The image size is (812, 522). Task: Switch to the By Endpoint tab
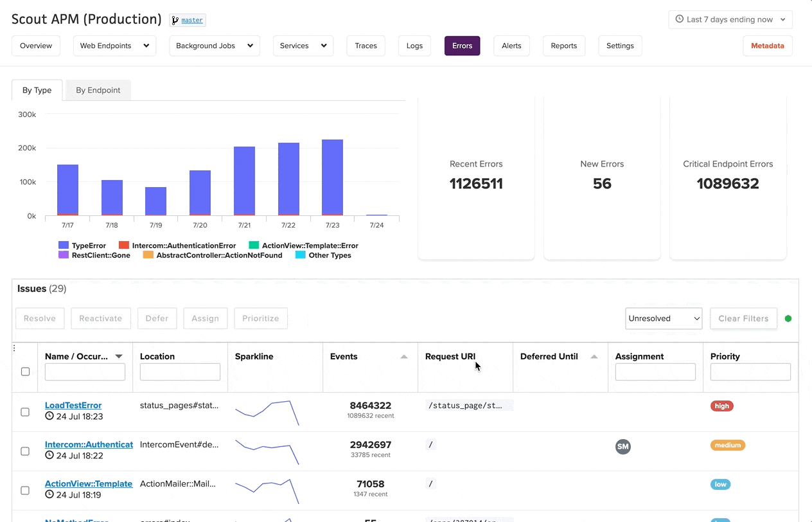(98, 90)
